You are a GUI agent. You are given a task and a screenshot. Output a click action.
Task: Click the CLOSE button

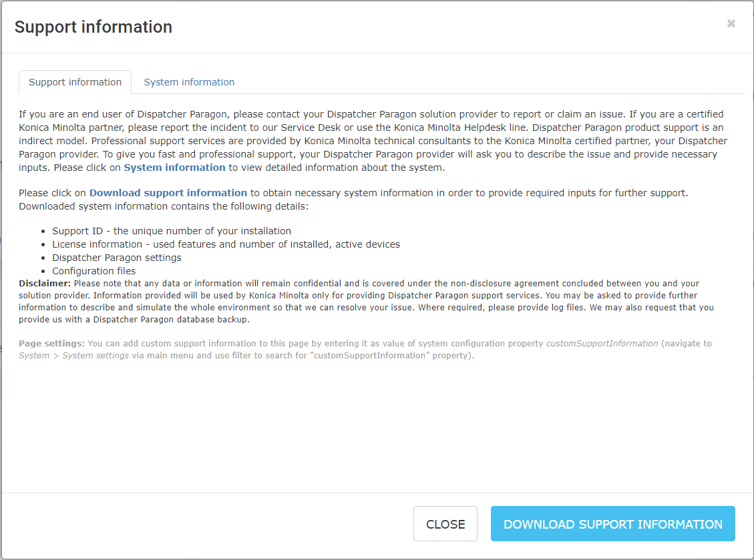point(445,523)
